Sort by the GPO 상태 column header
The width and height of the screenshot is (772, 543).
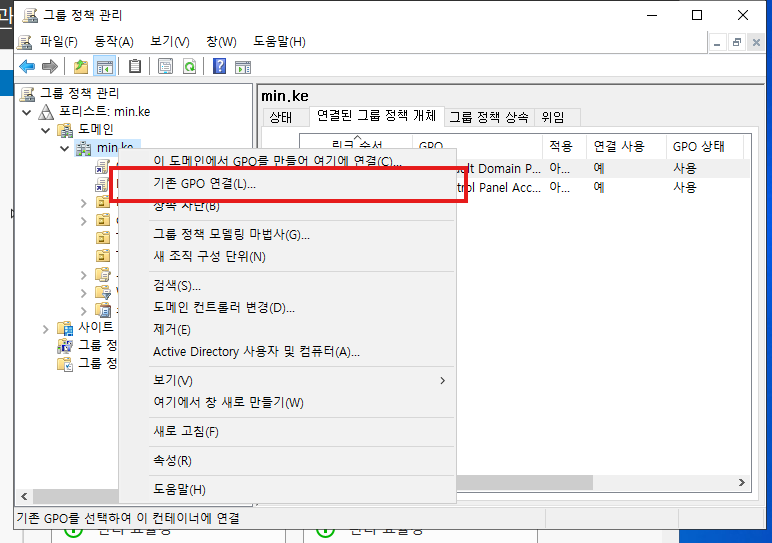coord(705,146)
